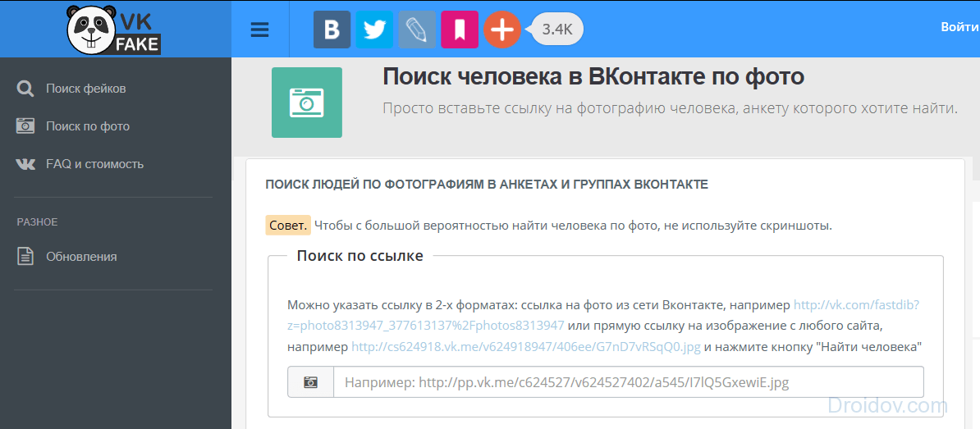
Task: Open example link cs624918.vk.me jpg
Action: (525, 347)
